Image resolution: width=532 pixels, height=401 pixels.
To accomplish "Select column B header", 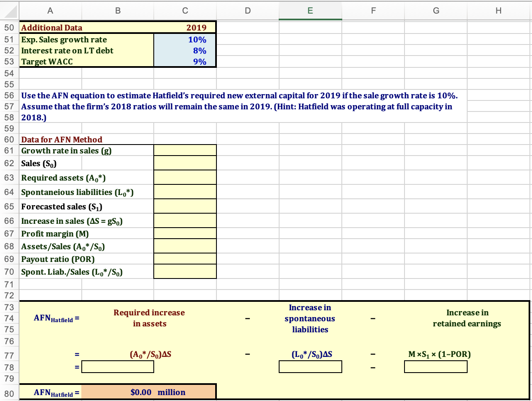I will point(118,11).
